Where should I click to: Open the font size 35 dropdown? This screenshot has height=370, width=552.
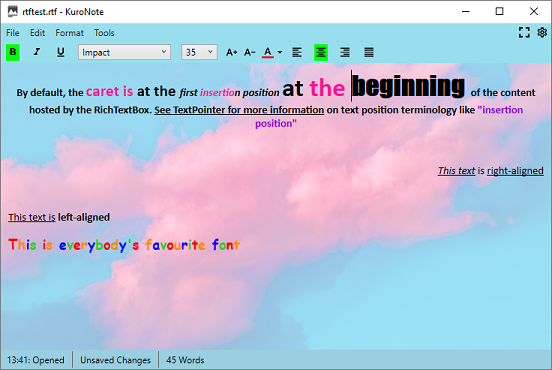(x=199, y=52)
